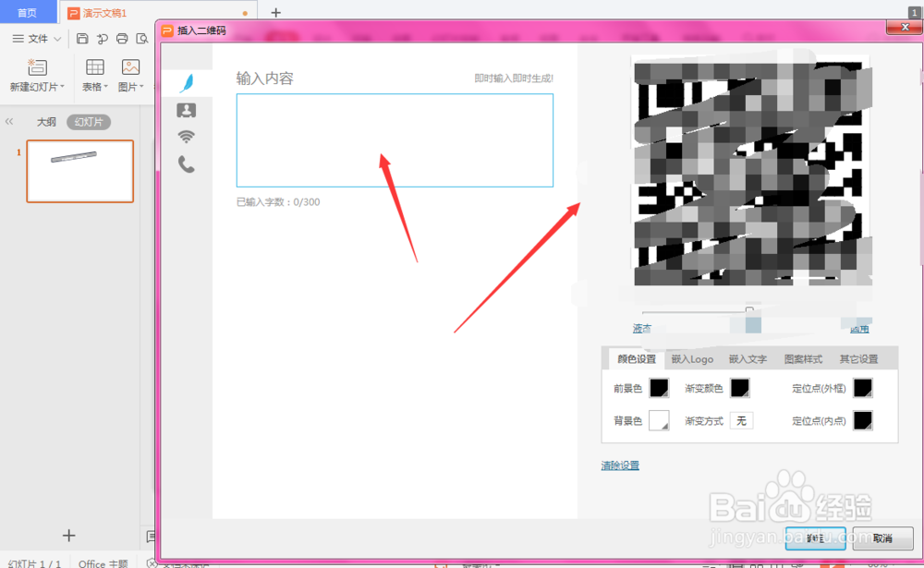924x568 pixels.
Task: Click the Save icon in toolbar
Action: click(x=82, y=39)
